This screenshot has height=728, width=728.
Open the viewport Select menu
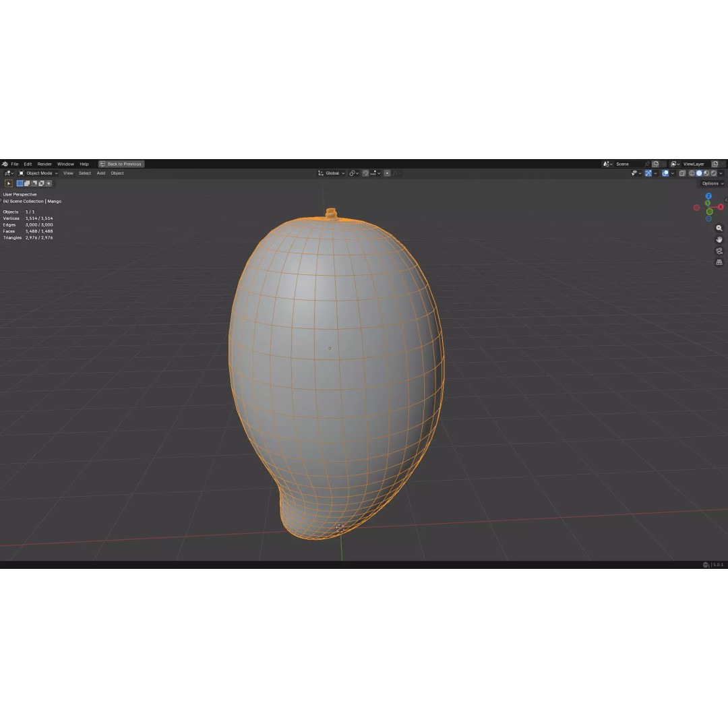[x=85, y=173]
